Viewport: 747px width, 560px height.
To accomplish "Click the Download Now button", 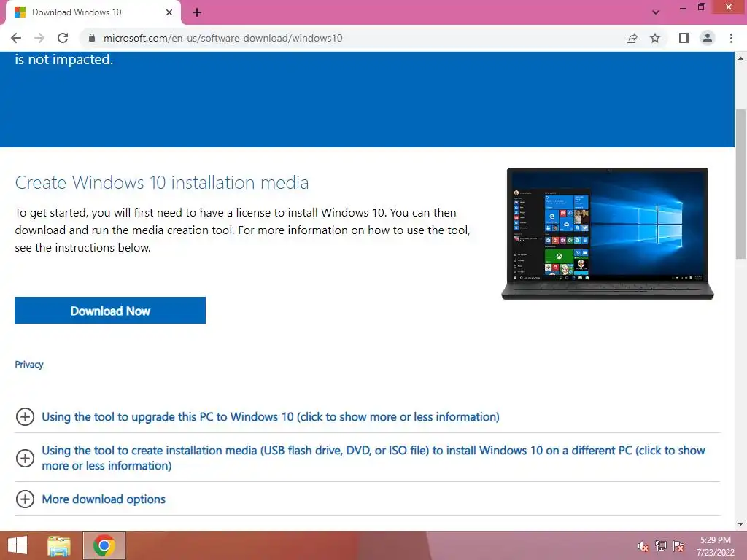I will (110, 311).
